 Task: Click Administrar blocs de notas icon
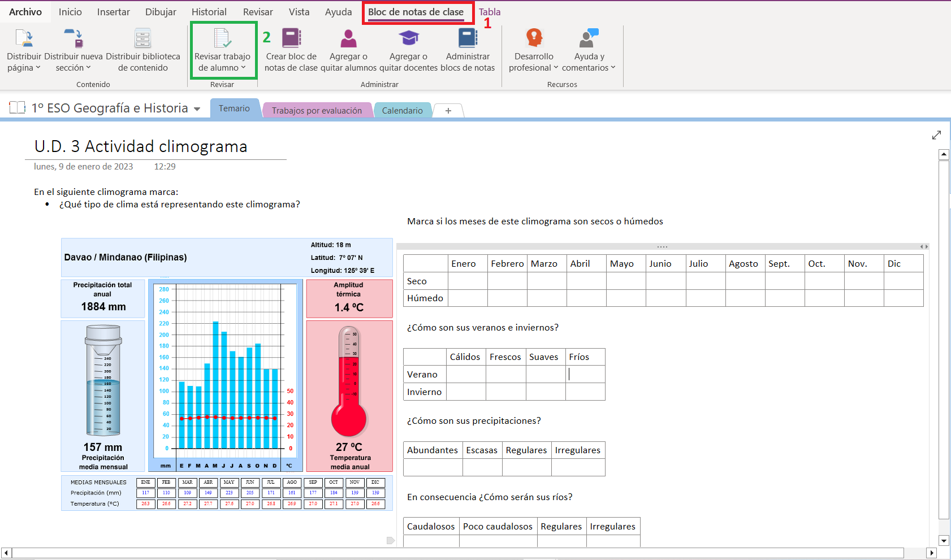pos(468,39)
